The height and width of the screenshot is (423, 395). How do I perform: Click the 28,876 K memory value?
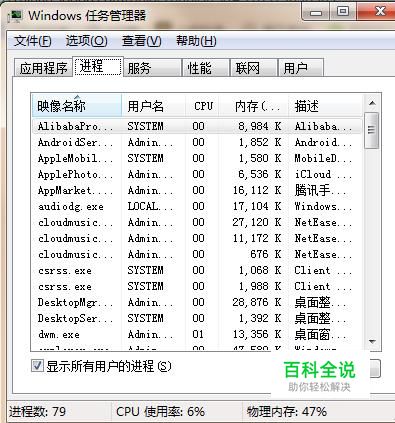257,302
